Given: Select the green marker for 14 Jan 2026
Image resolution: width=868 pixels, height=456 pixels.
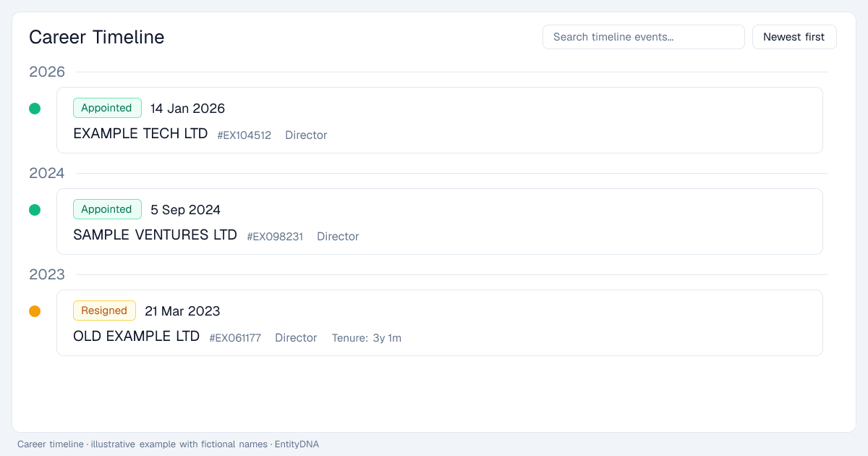Looking at the screenshot, I should (x=35, y=109).
